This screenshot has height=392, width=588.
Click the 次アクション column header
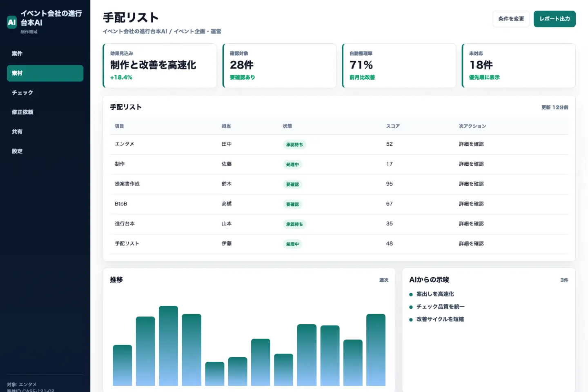pos(472,126)
